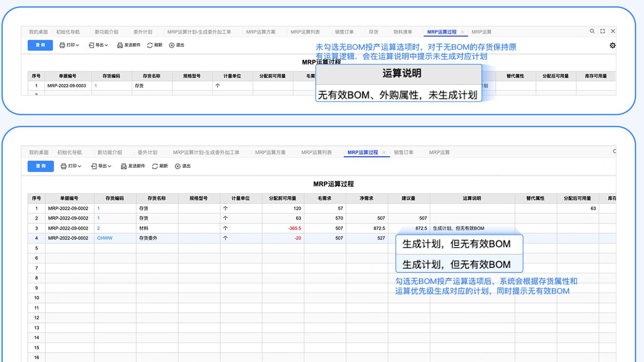Click 退出 exit in lower window
The height and width of the screenshot is (362, 644).
tap(183, 166)
